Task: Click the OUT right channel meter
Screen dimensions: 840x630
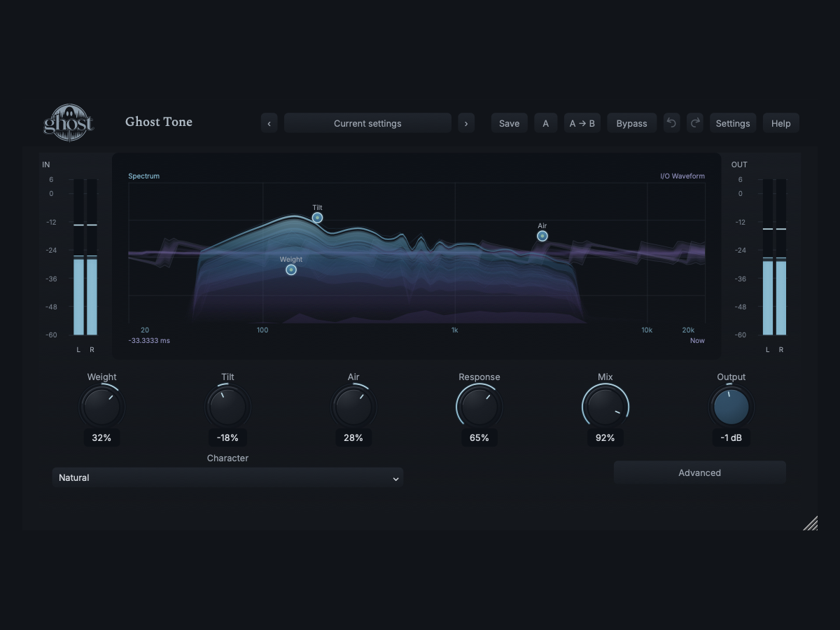Action: [x=781, y=257]
